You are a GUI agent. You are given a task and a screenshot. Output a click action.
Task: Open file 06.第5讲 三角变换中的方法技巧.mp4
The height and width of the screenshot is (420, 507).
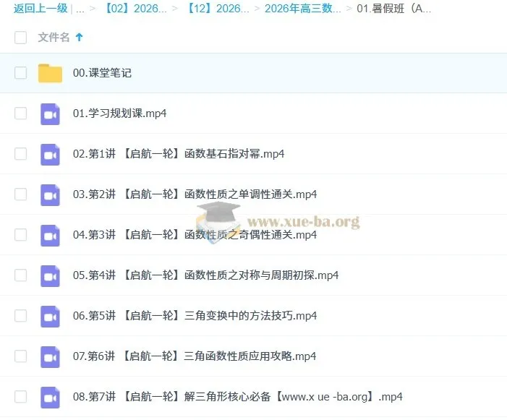(195, 316)
